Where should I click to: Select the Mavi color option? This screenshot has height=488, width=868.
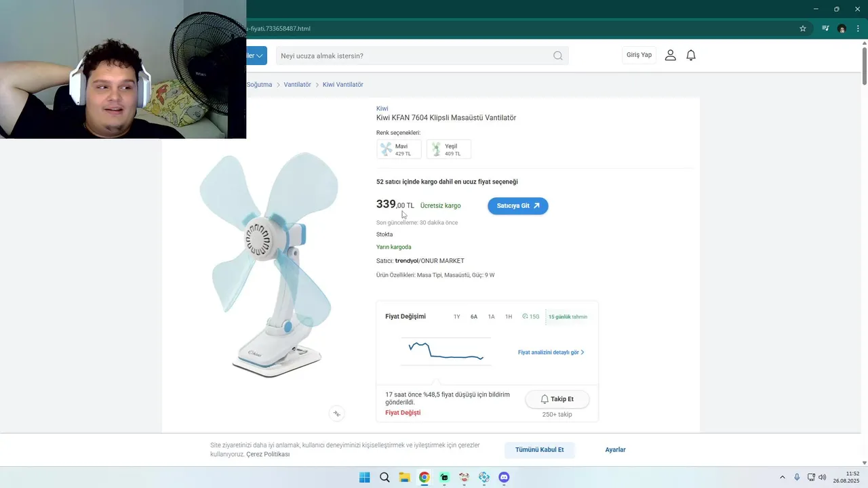click(399, 149)
